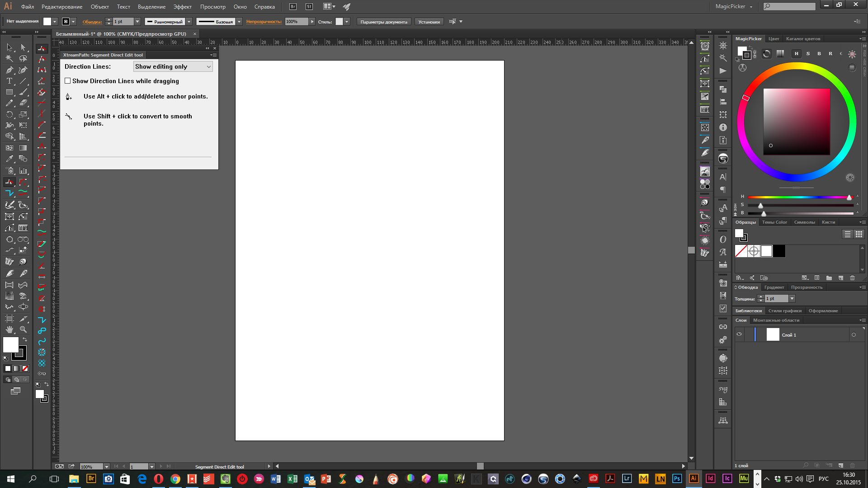This screenshot has height=488, width=868.
Task: Close the Безымянный-1 document tab
Action: [x=195, y=34]
